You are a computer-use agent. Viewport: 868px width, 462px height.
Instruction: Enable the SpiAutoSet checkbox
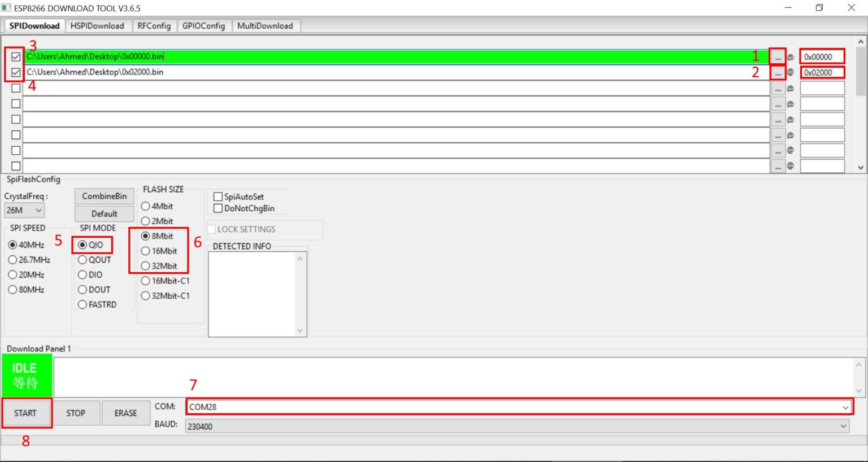[x=218, y=197]
